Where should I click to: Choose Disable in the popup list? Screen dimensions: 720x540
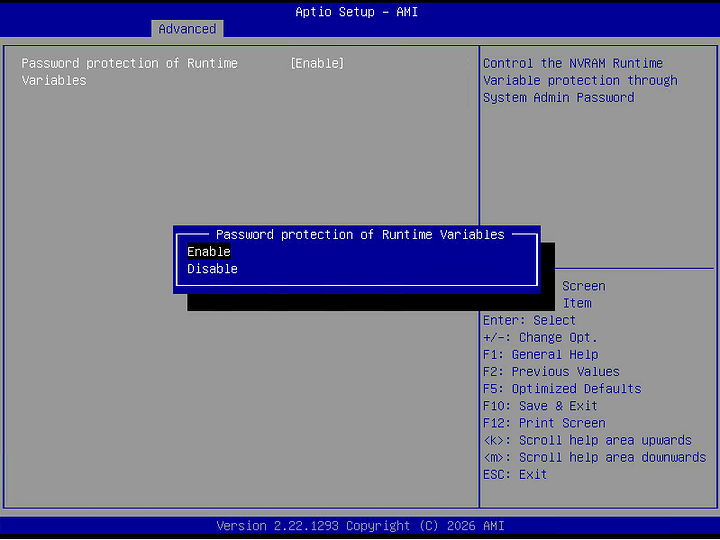point(212,269)
